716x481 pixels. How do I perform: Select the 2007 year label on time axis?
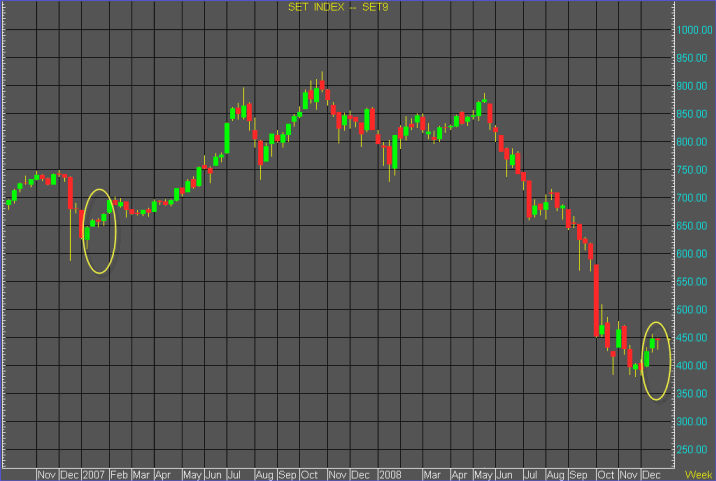pos(94,475)
